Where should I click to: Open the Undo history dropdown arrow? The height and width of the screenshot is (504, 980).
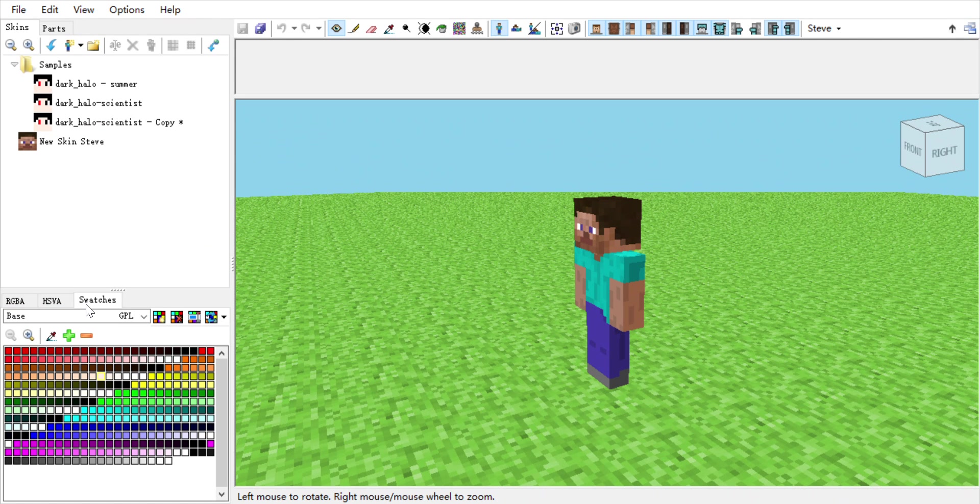point(294,29)
